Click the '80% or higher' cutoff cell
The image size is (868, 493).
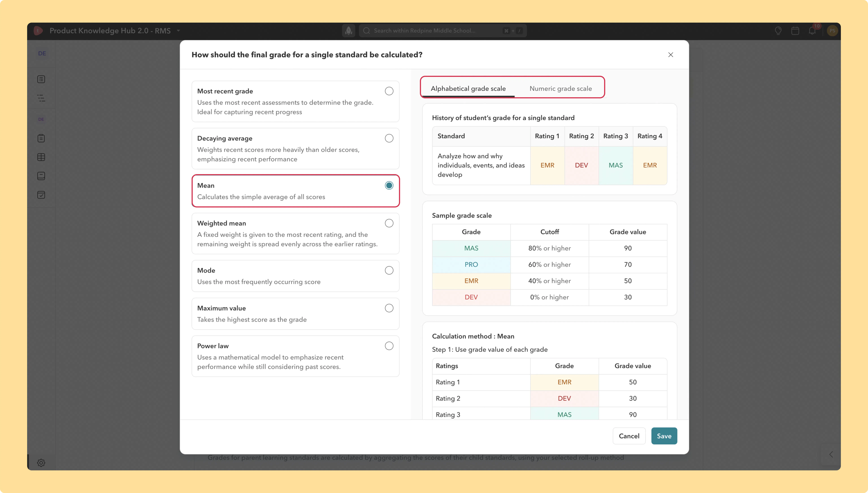point(550,248)
